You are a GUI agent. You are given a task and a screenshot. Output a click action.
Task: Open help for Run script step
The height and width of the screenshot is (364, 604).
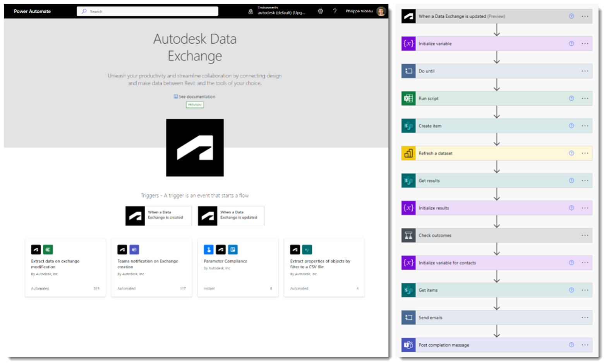point(571,98)
